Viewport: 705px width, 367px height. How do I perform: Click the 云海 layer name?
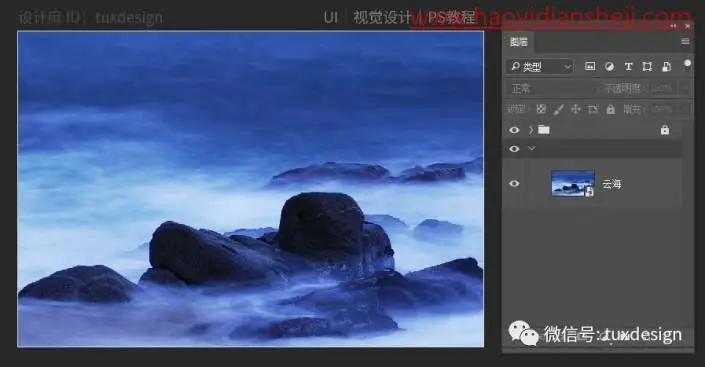(x=611, y=184)
